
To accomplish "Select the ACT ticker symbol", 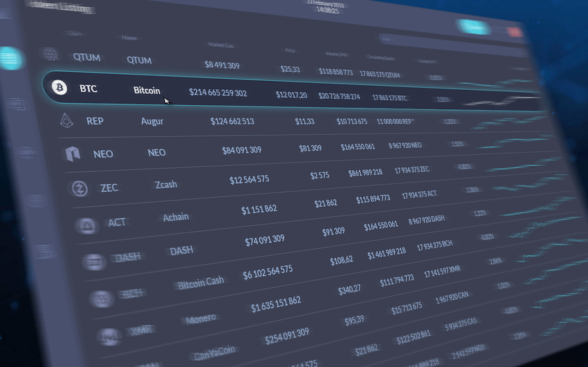I will click(117, 223).
